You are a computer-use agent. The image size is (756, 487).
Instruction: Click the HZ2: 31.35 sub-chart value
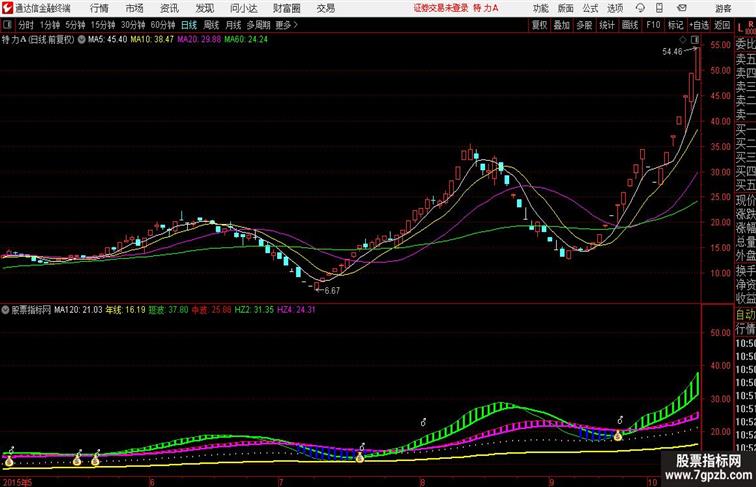pos(254,310)
